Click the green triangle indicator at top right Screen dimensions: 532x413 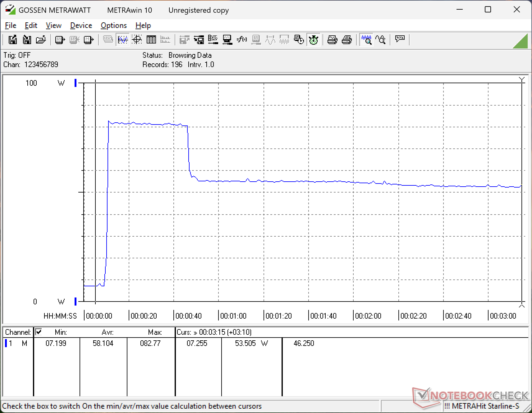coord(521,42)
